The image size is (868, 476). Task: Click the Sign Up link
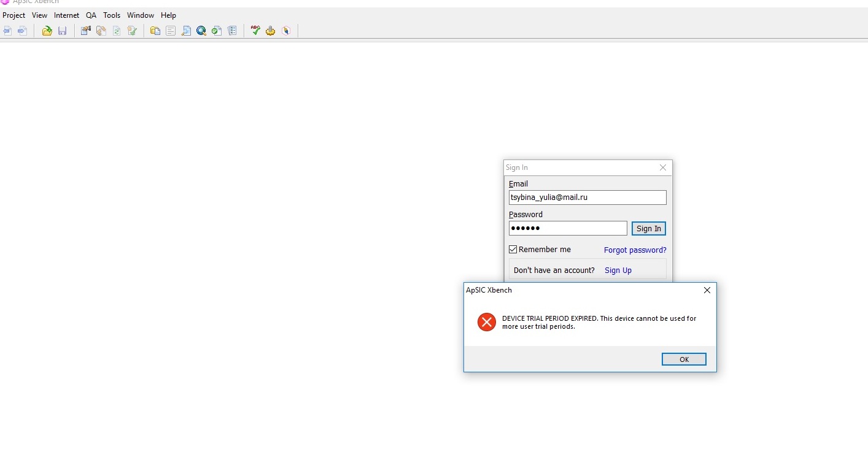click(618, 271)
